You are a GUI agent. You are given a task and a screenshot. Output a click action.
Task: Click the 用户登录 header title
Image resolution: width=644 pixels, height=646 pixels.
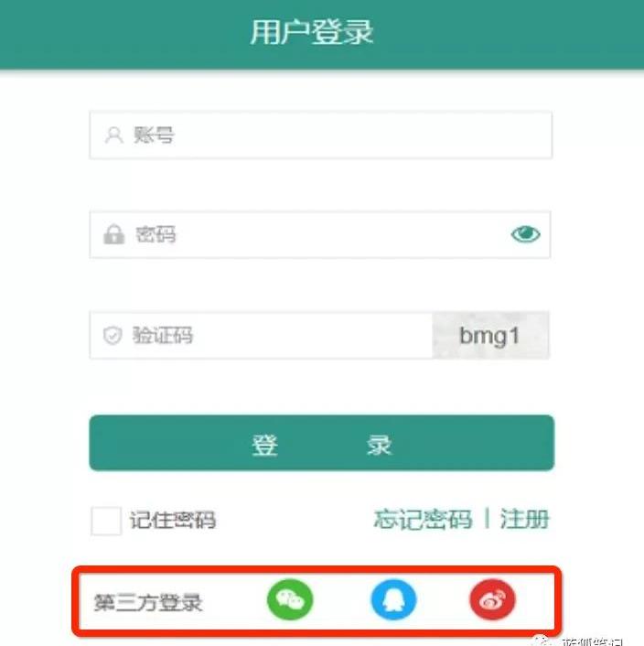pos(312,32)
